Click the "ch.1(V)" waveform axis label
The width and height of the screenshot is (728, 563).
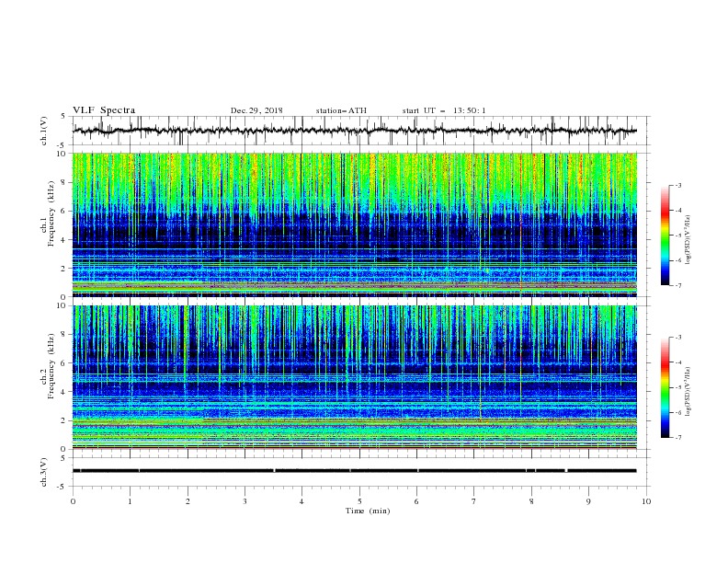click(44, 131)
